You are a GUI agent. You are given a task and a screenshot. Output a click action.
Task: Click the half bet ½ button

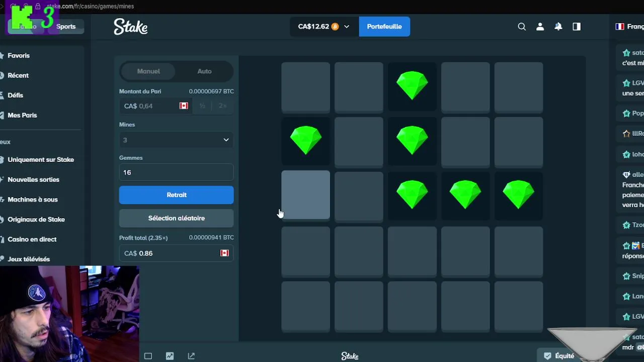(x=202, y=106)
